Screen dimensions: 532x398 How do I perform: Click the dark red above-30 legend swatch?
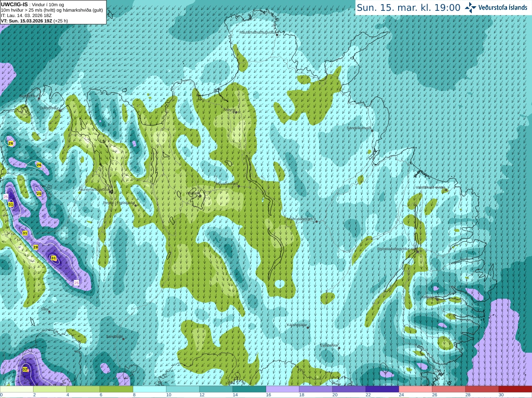tap(515, 389)
